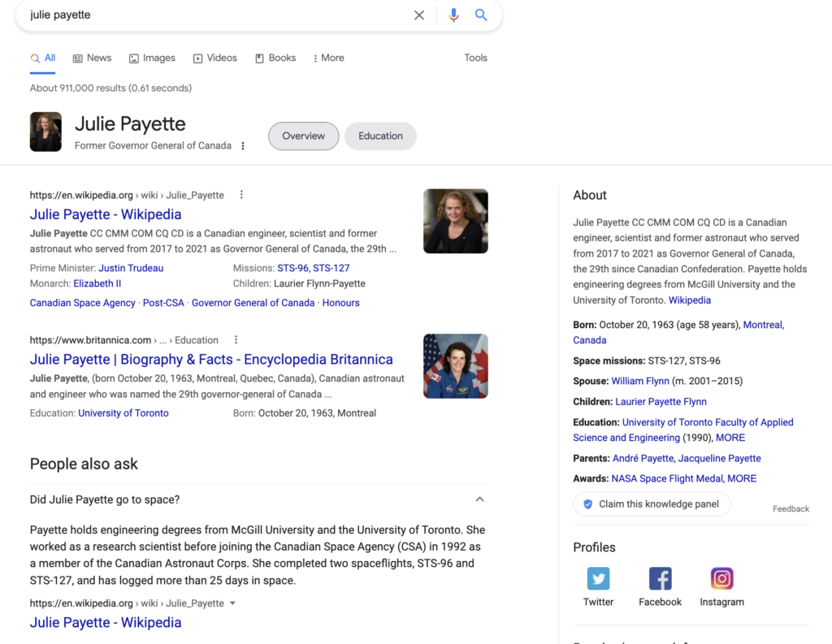Open the Facebook profile icon
The width and height of the screenshot is (832, 644).
tap(660, 578)
